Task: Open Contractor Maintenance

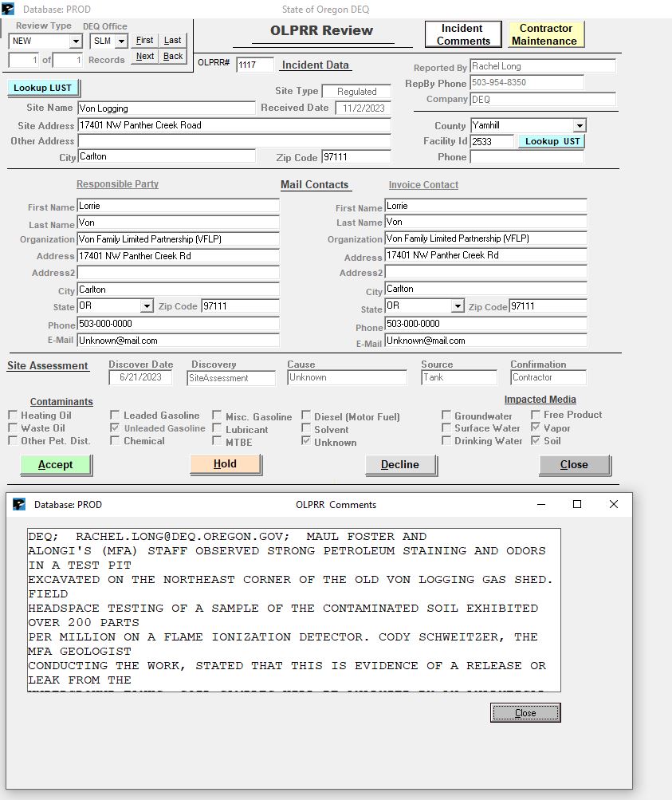Action: pos(547,34)
